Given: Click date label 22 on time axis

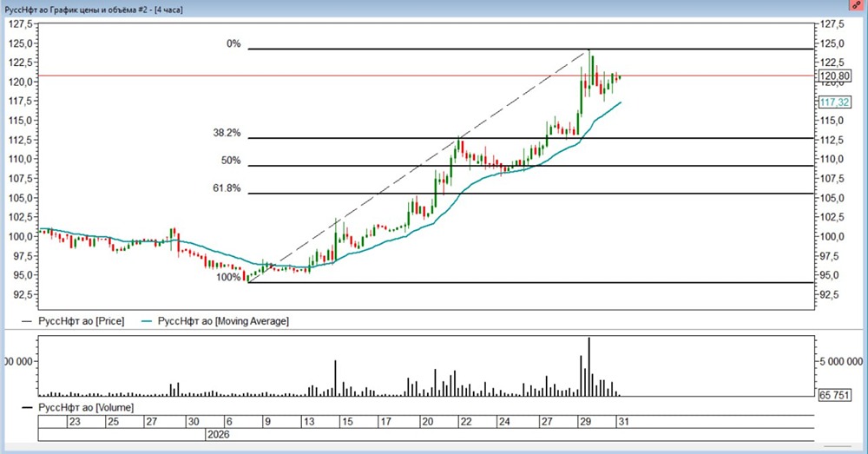Looking at the screenshot, I should coord(466,421).
